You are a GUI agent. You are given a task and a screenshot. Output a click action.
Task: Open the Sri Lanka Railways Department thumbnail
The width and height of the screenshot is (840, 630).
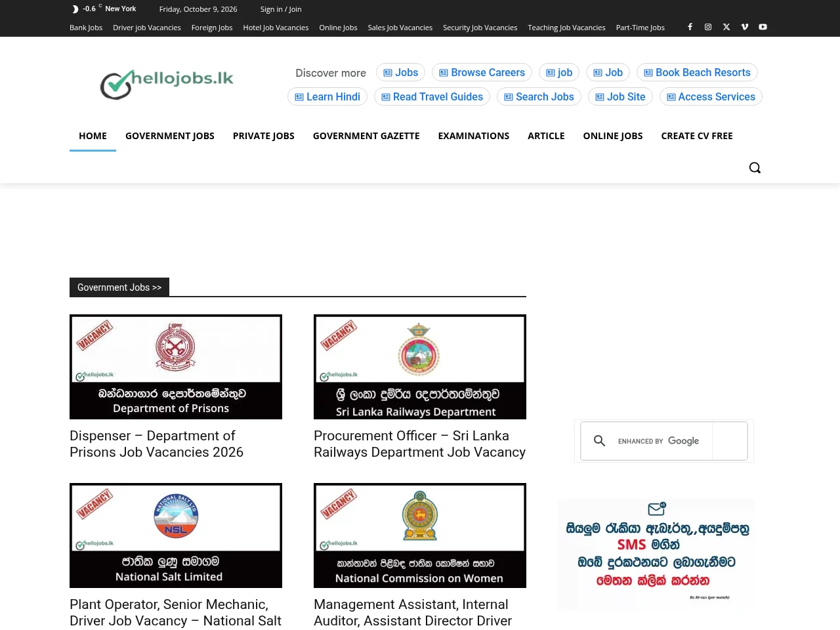click(x=420, y=367)
